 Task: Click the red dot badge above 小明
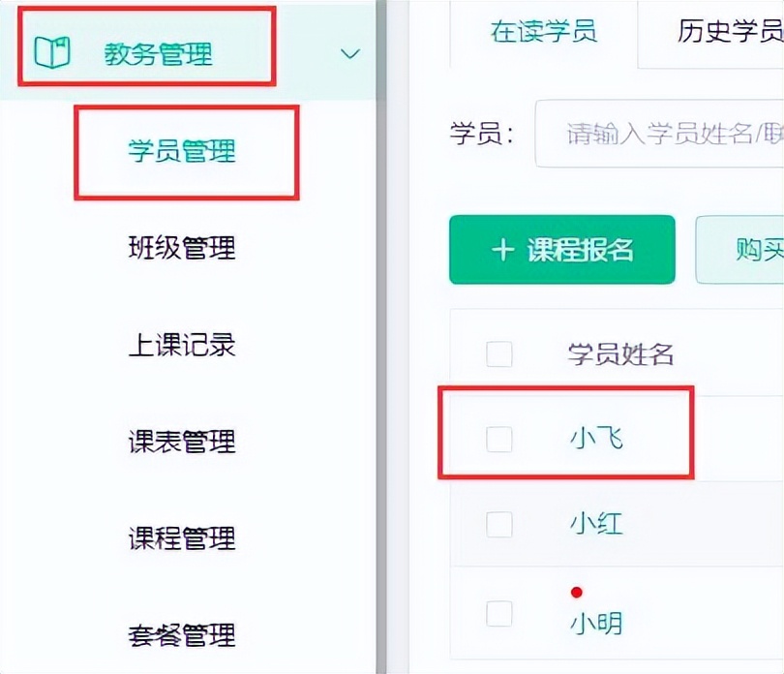(578, 594)
